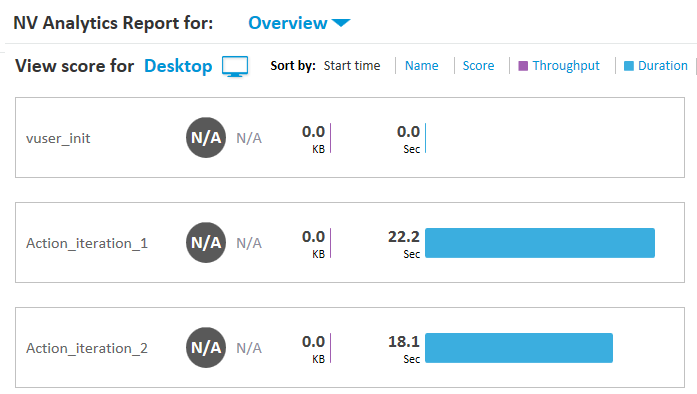Sort transactions by Start time
Viewport: 697px width, 394px height.
[x=352, y=66]
